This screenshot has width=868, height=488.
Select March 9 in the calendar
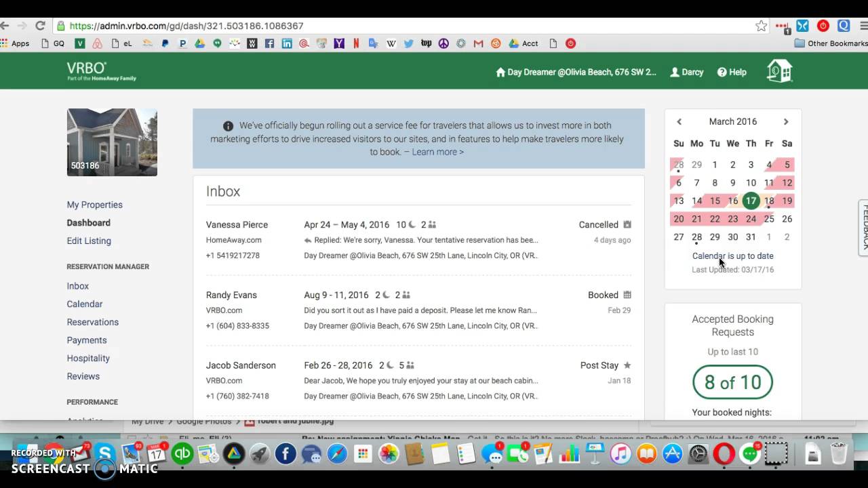(732, 183)
